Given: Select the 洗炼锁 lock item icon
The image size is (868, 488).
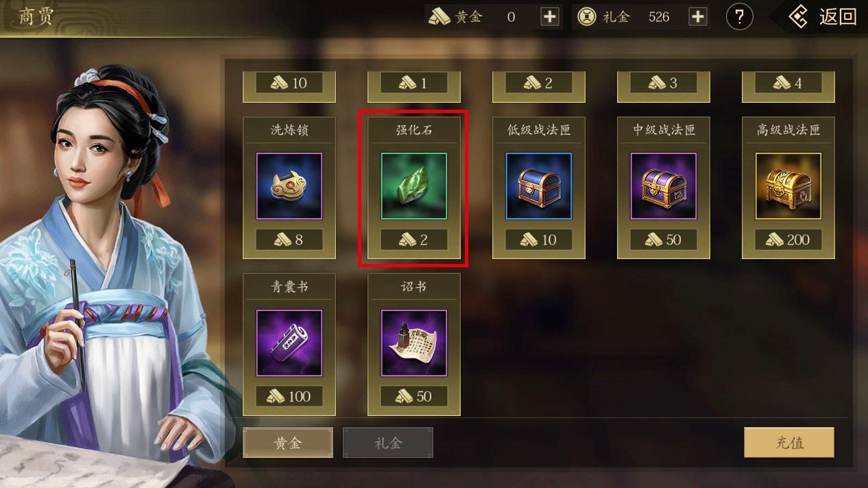Looking at the screenshot, I should click(x=289, y=186).
